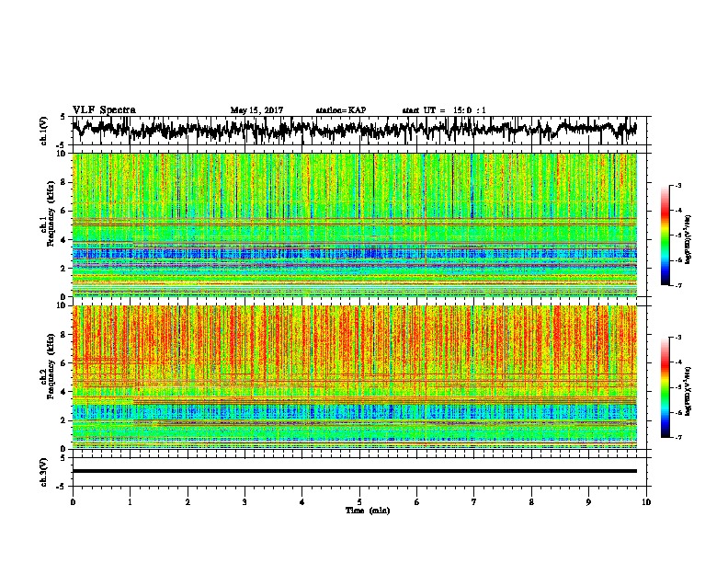Click the ch.3(V) axis label
Screen dimensions: 728x563
point(44,472)
